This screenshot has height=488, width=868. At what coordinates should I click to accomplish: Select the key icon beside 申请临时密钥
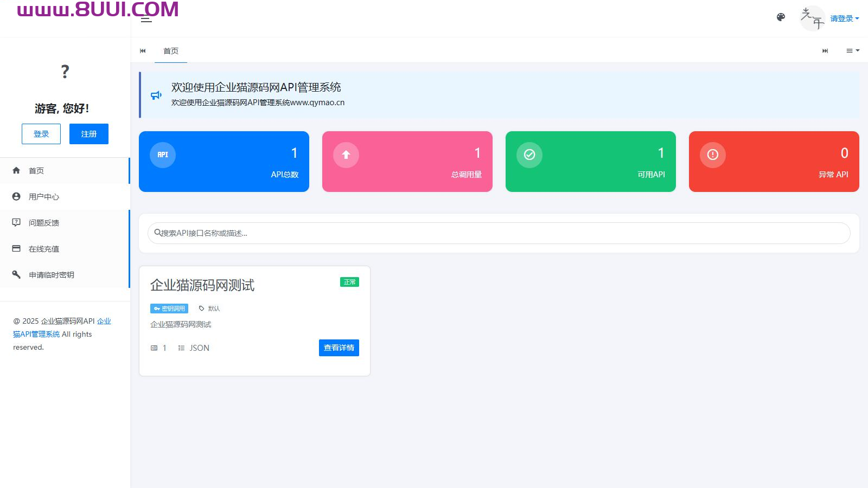[x=16, y=274]
